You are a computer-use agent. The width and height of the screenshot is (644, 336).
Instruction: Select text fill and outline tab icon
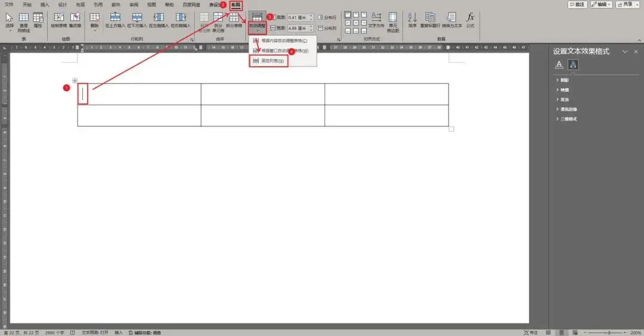tap(559, 64)
